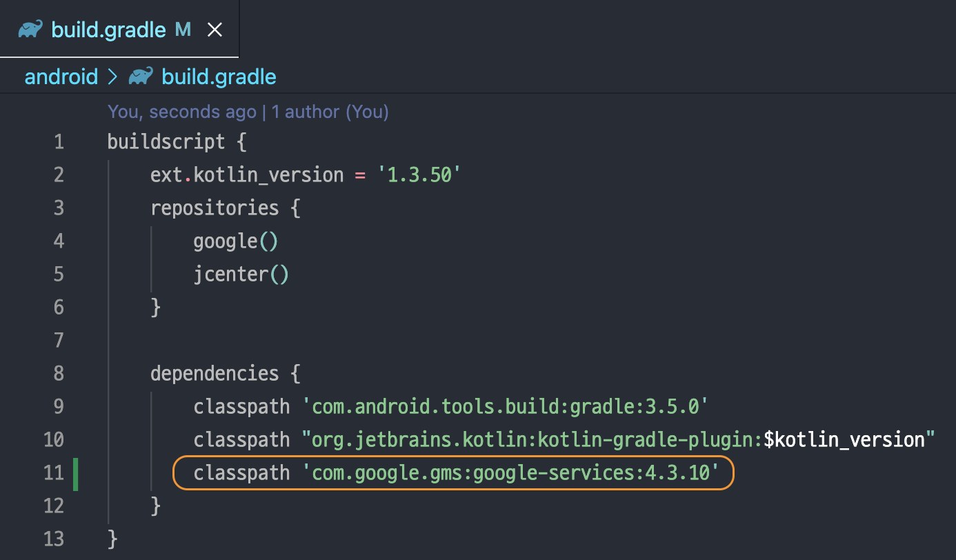Viewport: 956px width, 560px height.
Task: Click 'dependencies {' on line 8
Action: 225,374
